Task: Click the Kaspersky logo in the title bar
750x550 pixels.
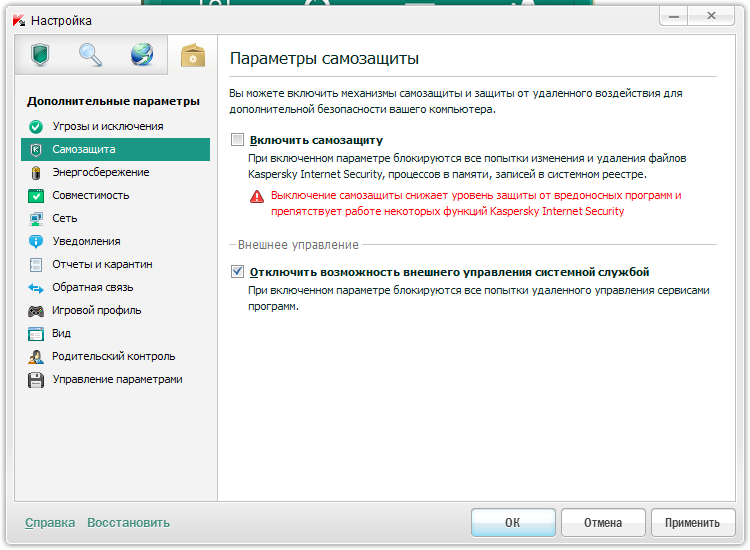Action: [19, 21]
